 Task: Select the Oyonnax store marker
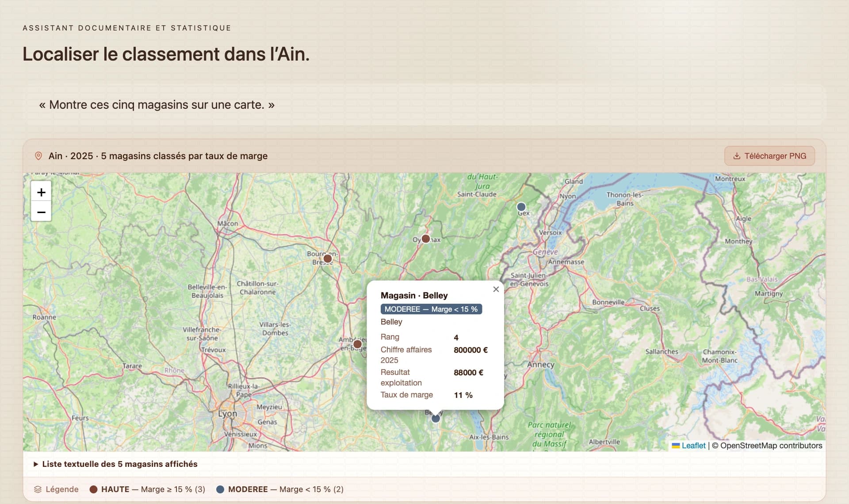coord(425,239)
